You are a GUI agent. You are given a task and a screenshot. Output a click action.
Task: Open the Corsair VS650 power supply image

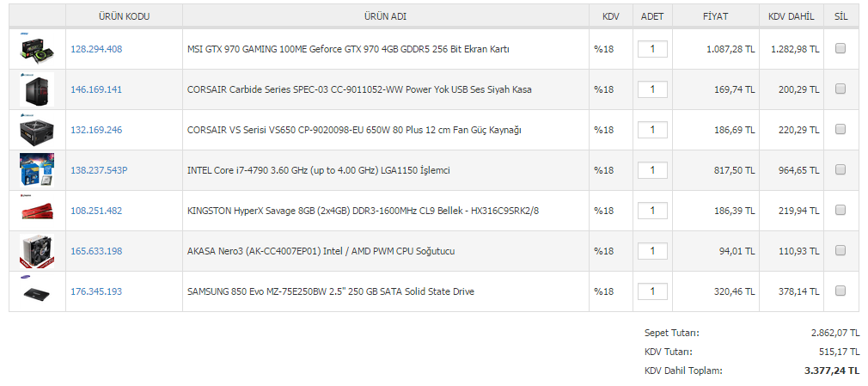(x=37, y=130)
